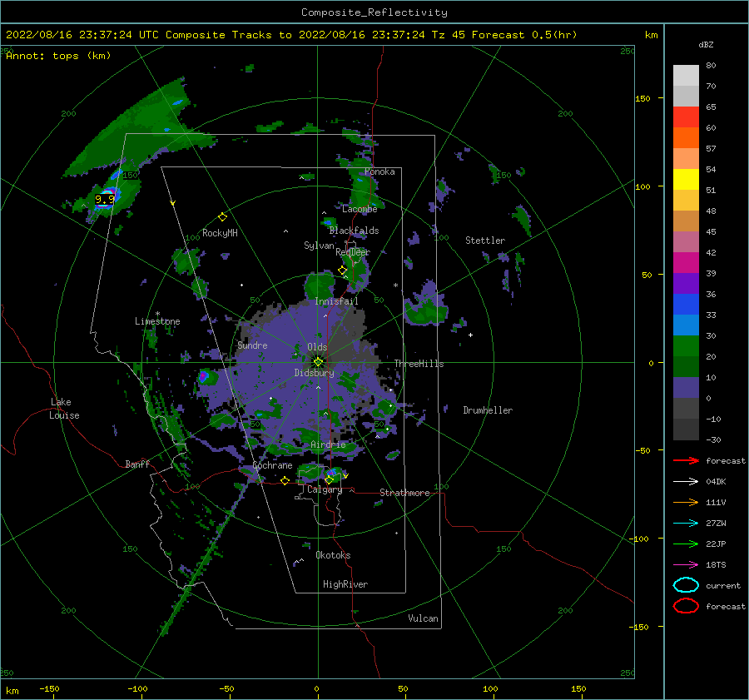Click the Okotoks label

tap(333, 555)
